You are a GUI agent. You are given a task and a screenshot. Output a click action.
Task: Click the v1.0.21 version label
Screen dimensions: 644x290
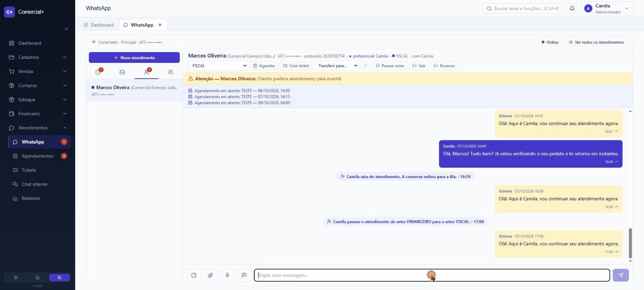37,286
